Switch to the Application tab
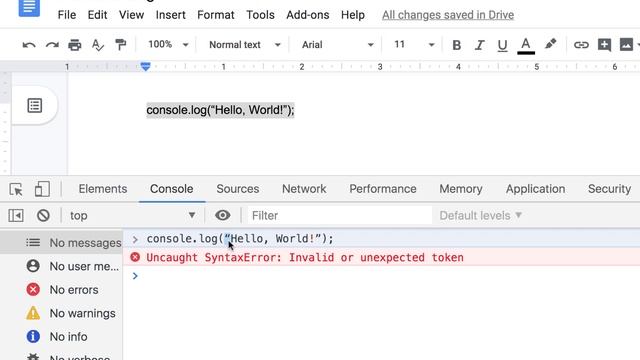640x360 pixels. (536, 189)
